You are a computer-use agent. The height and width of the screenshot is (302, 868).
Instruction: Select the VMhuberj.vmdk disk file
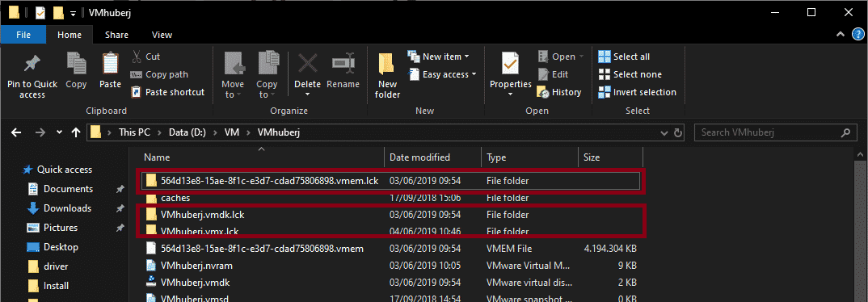pos(391,283)
